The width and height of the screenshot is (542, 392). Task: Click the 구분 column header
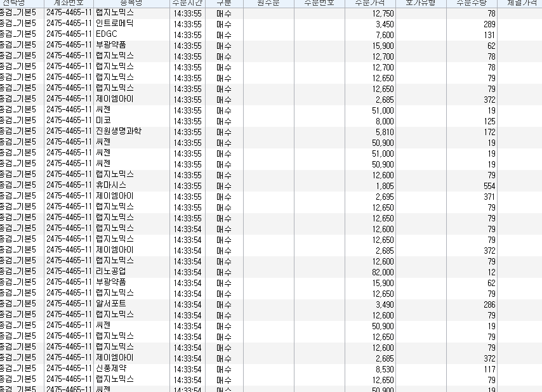tap(223, 3)
